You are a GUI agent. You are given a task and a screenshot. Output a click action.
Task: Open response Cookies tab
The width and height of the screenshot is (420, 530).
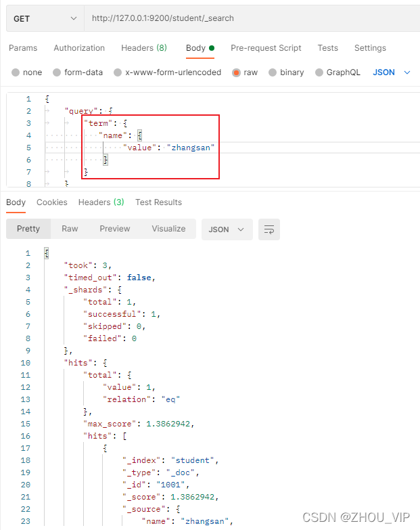click(x=52, y=202)
